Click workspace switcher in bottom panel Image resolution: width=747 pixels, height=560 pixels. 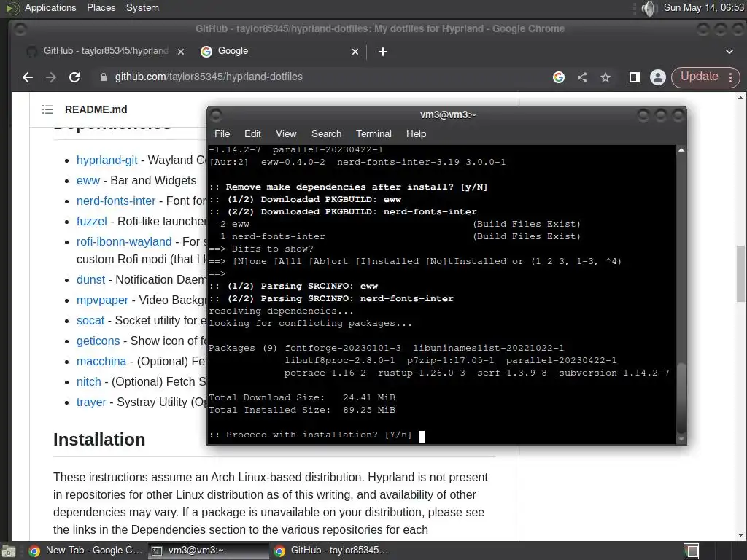(692, 551)
